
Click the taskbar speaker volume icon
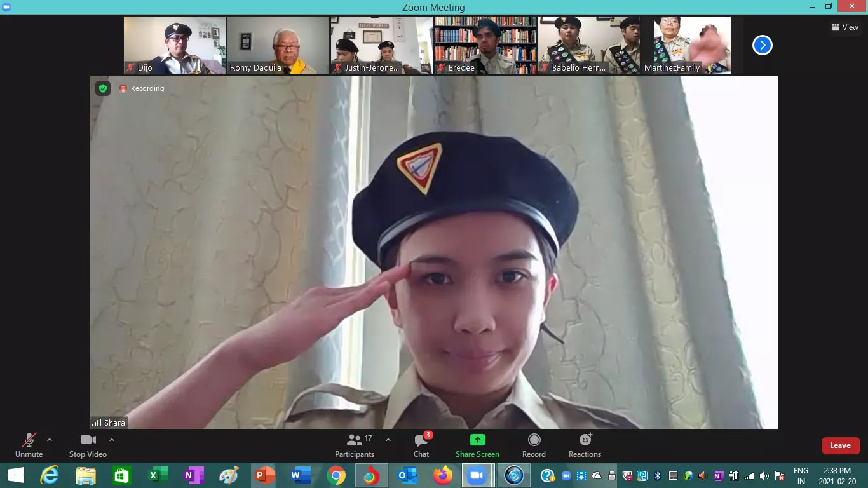(x=764, y=476)
